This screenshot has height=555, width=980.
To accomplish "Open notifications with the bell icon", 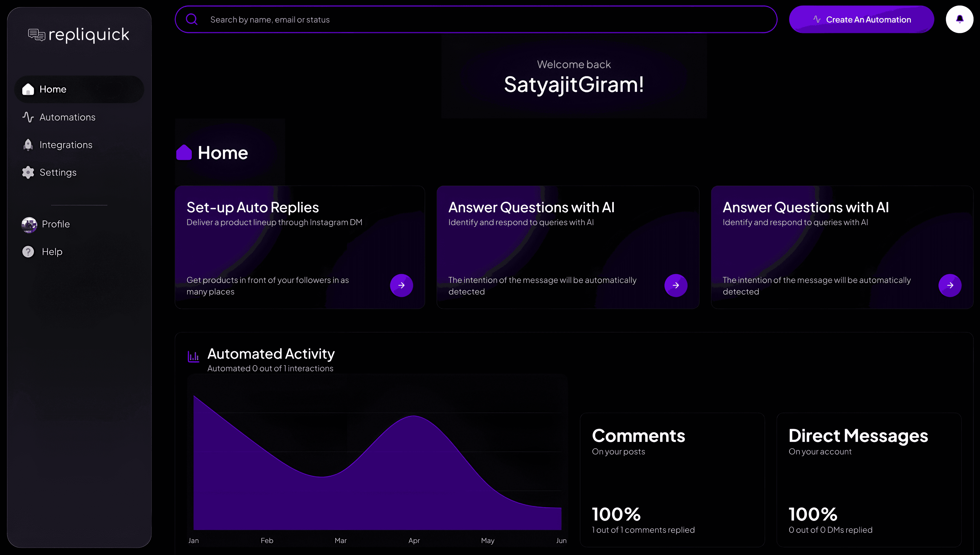I will [959, 19].
